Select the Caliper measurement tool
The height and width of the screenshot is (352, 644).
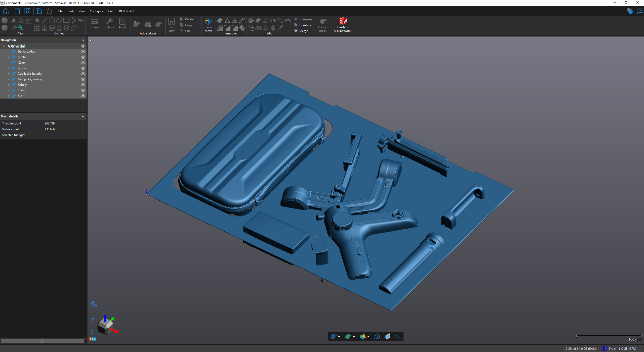click(109, 24)
